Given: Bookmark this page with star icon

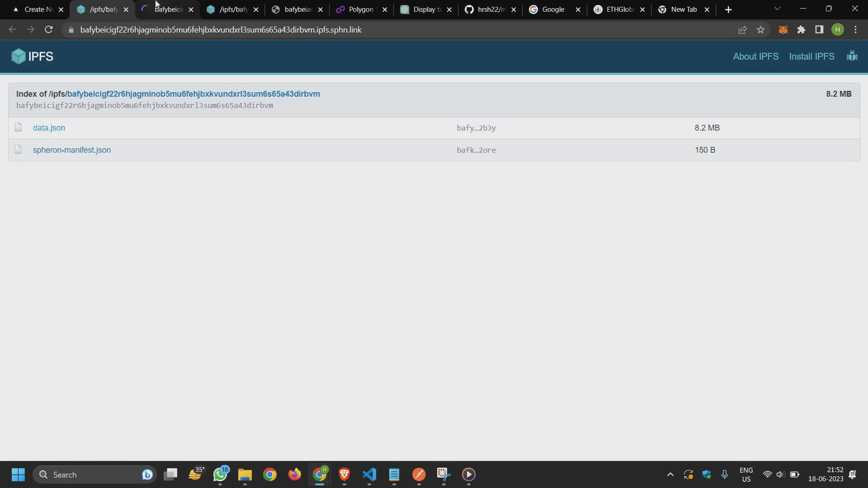Looking at the screenshot, I should pyautogui.click(x=760, y=30).
